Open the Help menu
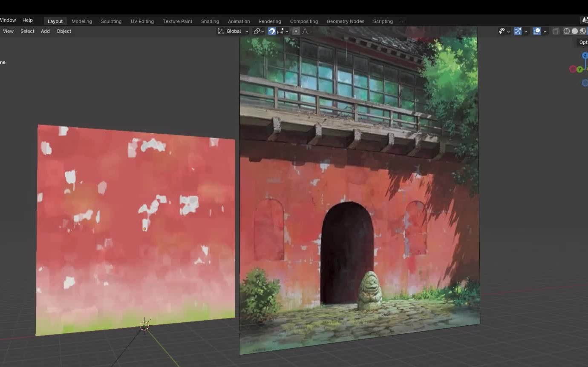Screen dimensions: 588x367 27,20
